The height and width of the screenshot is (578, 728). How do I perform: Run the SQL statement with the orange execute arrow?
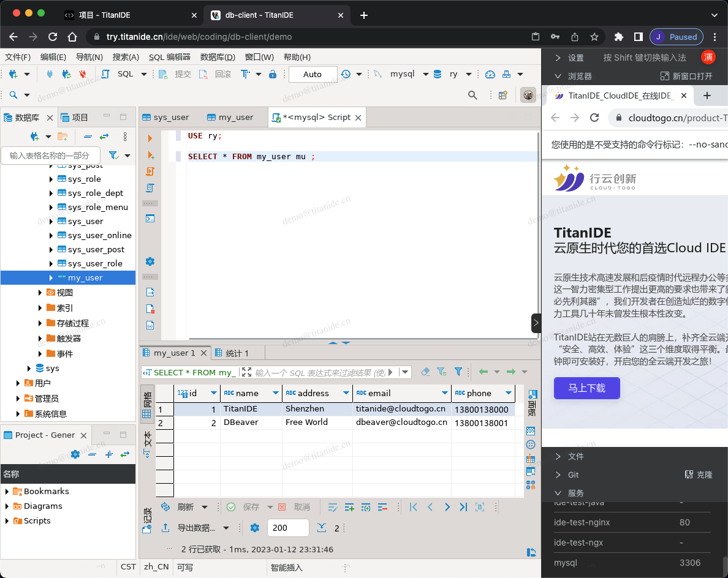150,138
